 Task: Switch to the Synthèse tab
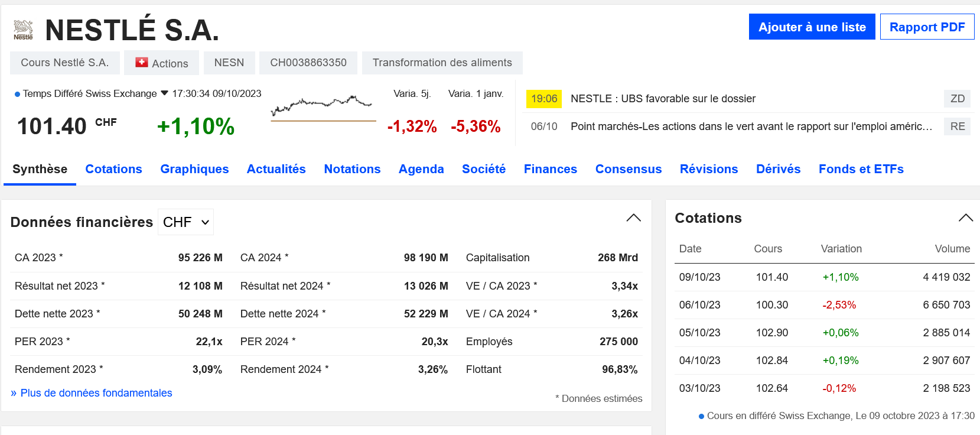point(40,169)
